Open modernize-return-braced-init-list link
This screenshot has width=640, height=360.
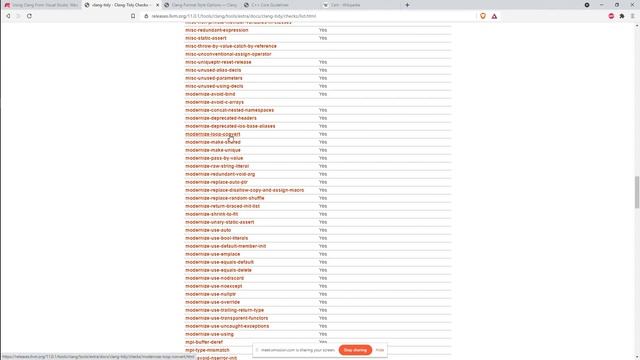pyautogui.click(x=222, y=206)
